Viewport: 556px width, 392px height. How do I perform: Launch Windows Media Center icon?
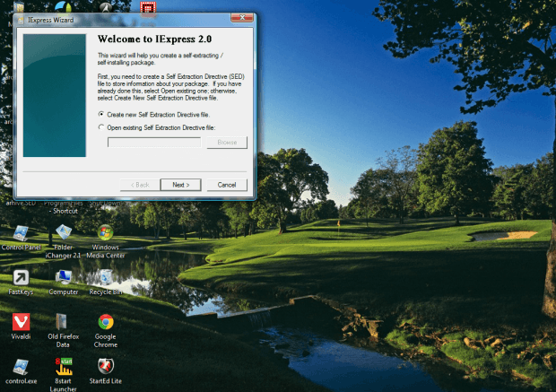click(105, 234)
